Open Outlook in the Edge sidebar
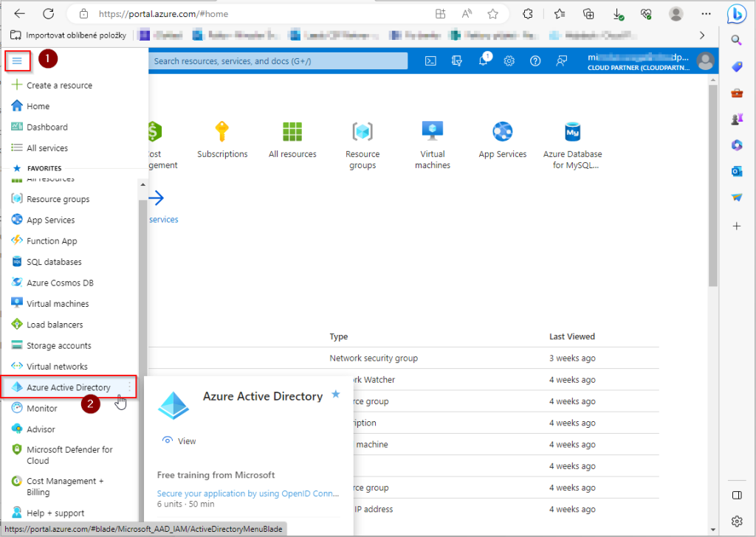 click(737, 171)
